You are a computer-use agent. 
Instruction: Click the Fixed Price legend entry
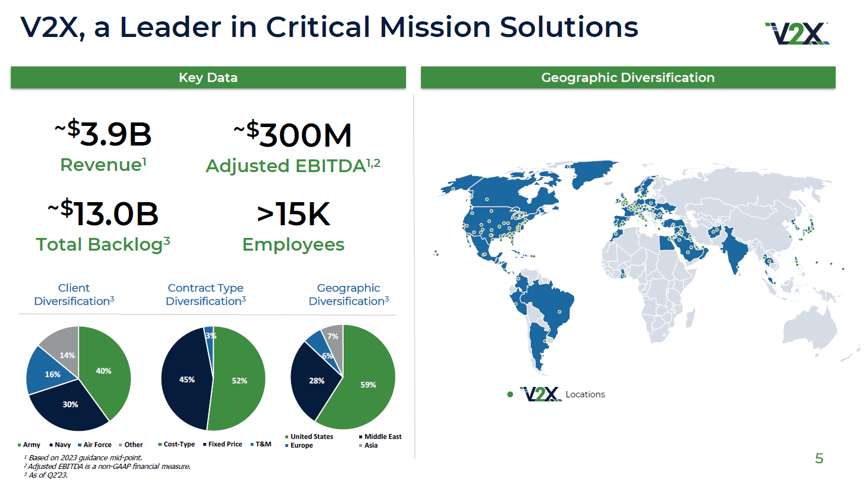point(222,444)
